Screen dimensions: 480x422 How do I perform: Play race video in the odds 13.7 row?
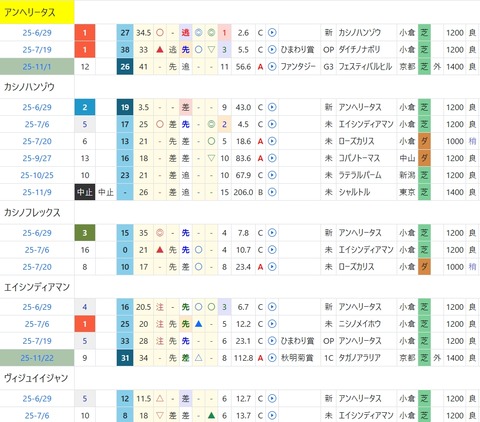(272, 416)
